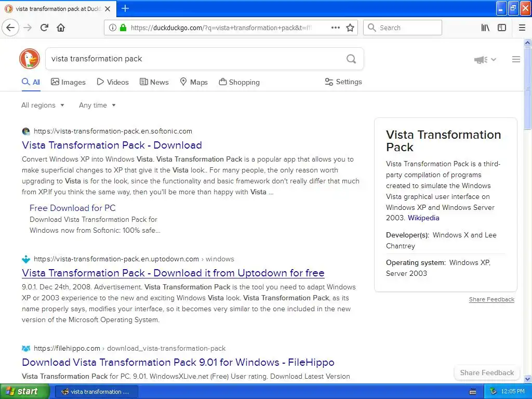Go back to the previous page
Screen dimensions: 532x399
tap(10, 28)
